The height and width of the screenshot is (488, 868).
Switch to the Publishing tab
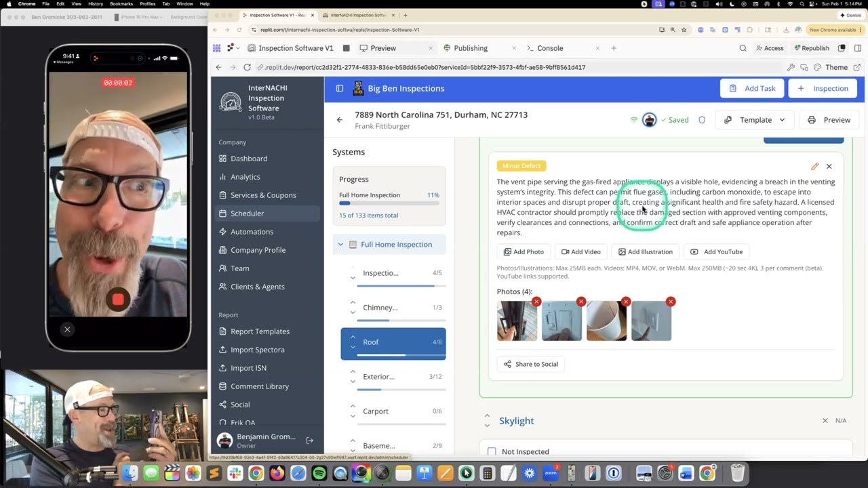pyautogui.click(x=470, y=48)
